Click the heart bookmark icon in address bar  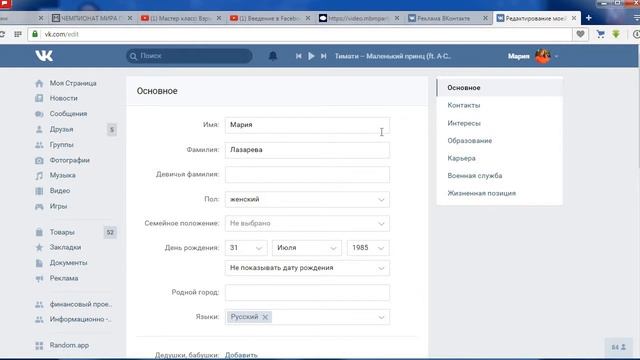tap(580, 34)
